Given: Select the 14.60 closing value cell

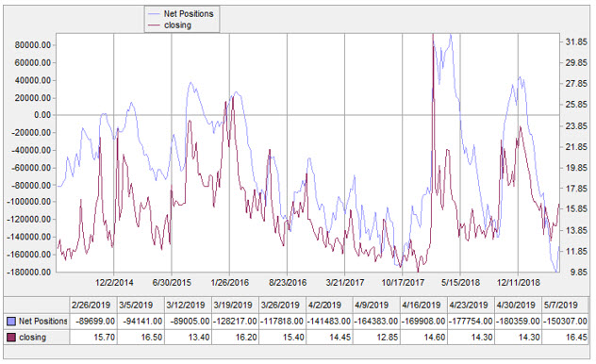Looking at the screenshot, I should click(423, 338).
